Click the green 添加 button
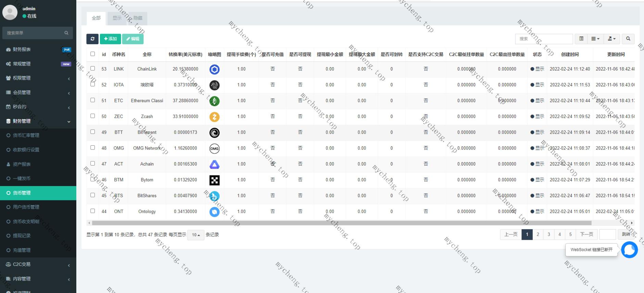 [x=110, y=39]
